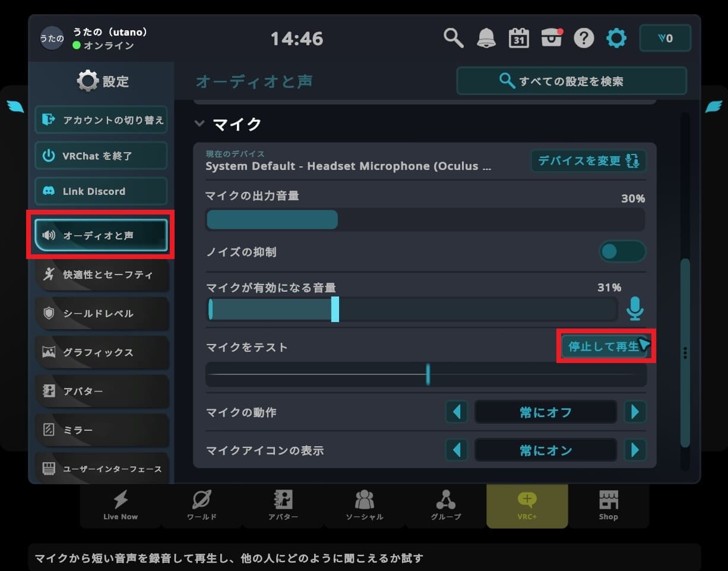
Task: Select previous マイクアイコンの表示 option with left arrow
Action: click(x=456, y=450)
